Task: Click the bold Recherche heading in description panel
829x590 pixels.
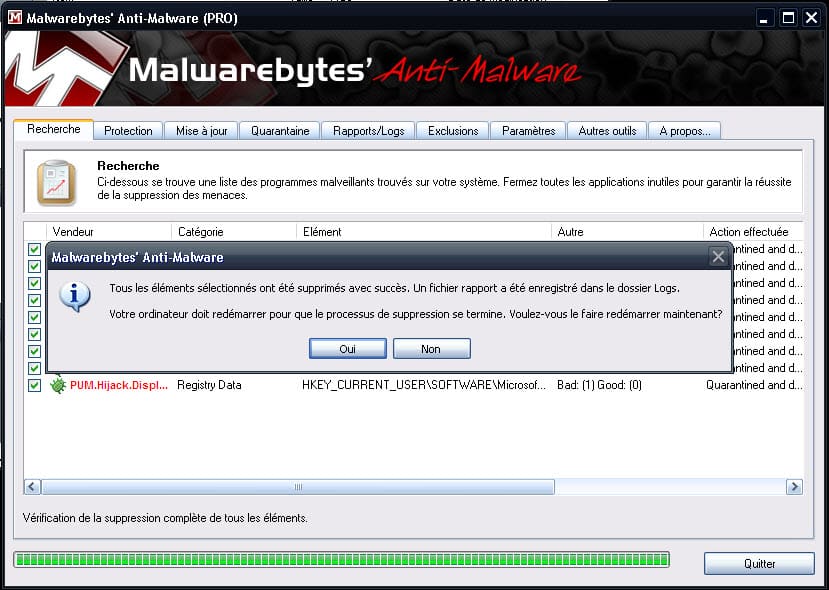Action: (128, 165)
